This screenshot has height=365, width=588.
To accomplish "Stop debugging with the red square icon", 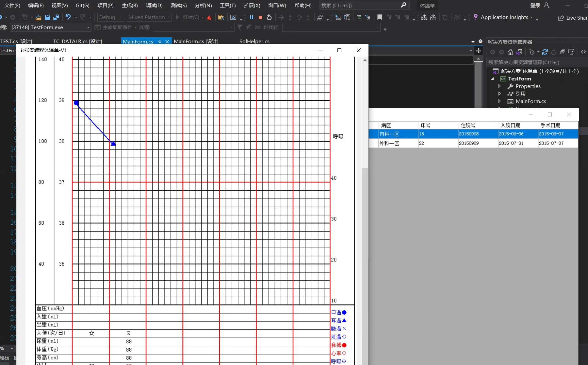I will (x=260, y=17).
